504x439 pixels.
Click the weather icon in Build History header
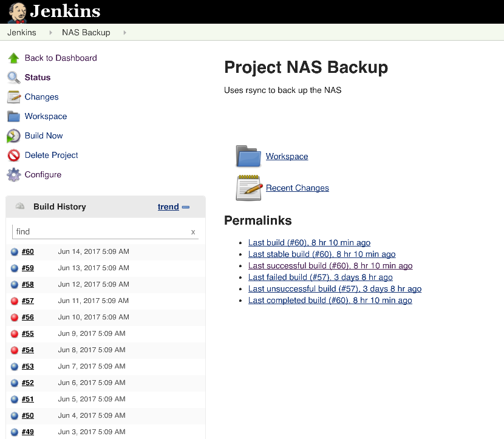20,206
